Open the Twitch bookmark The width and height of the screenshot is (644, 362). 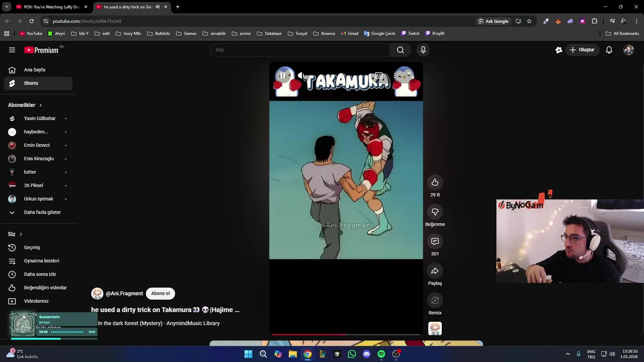(x=410, y=34)
